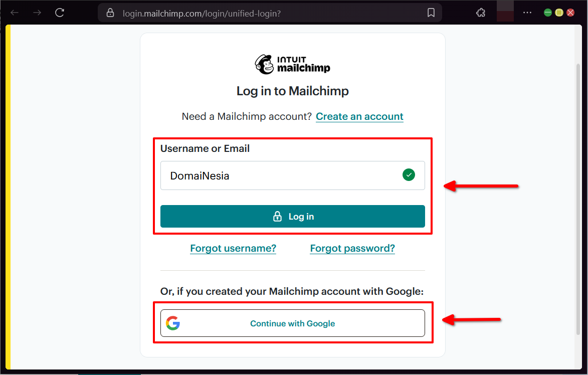Click the green checkmark in the username field
Screen dimensions: 588x375
(x=409, y=175)
